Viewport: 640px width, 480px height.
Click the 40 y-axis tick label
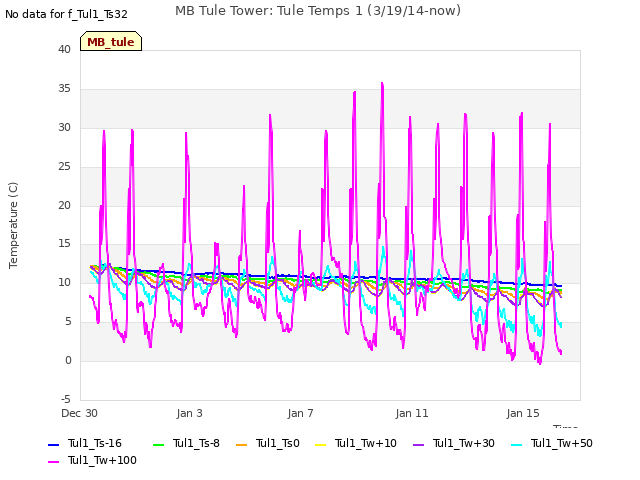coord(64,49)
